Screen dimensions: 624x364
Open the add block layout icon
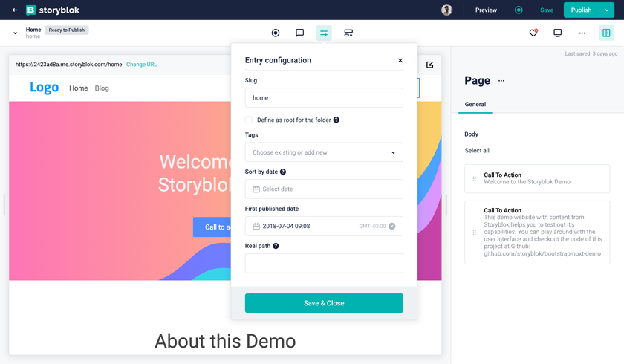tap(348, 33)
